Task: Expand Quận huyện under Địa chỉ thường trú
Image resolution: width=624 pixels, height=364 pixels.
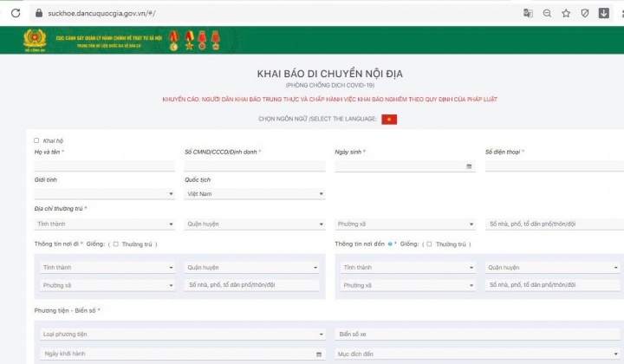Action: [255, 224]
